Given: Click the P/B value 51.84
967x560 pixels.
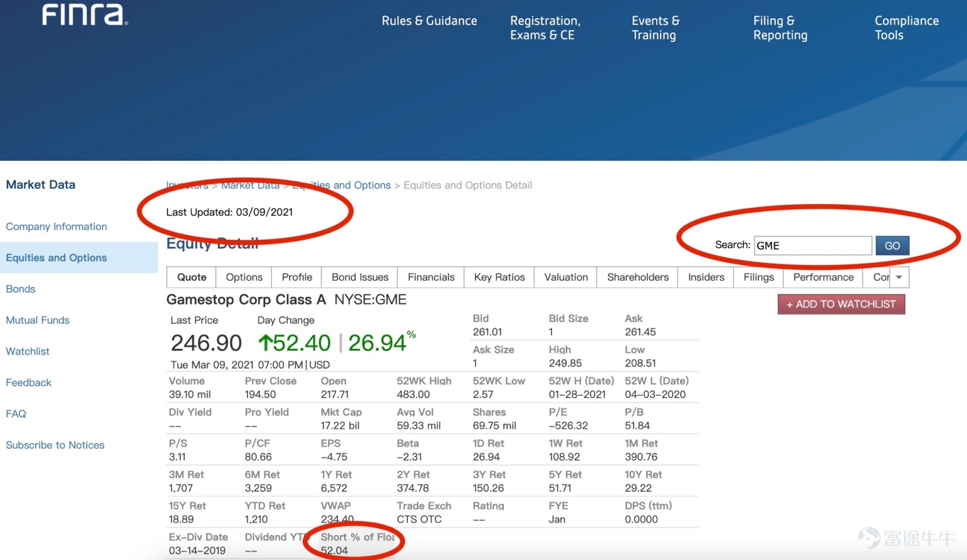Looking at the screenshot, I should click(637, 425).
